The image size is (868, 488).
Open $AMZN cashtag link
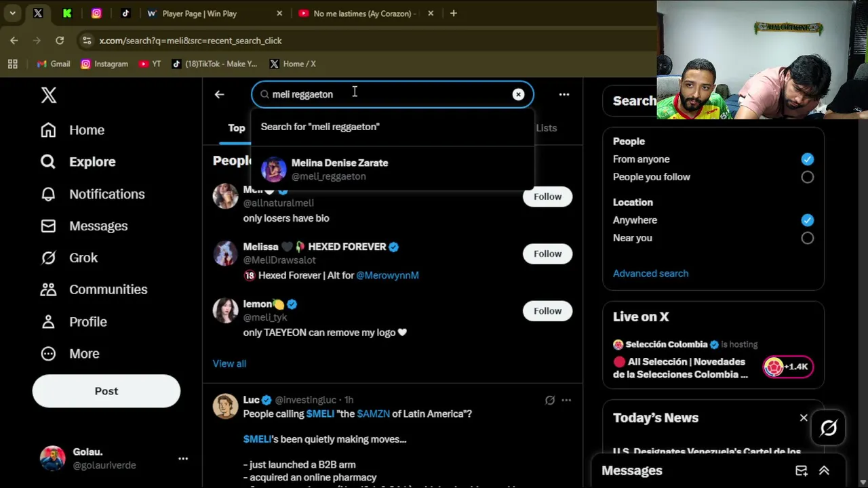(373, 414)
